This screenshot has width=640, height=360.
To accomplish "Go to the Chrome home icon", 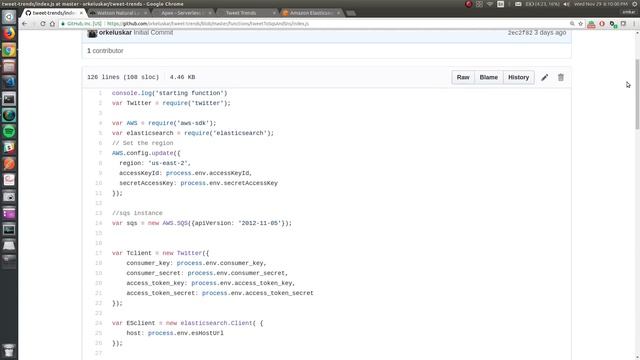I will pos(52,24).
